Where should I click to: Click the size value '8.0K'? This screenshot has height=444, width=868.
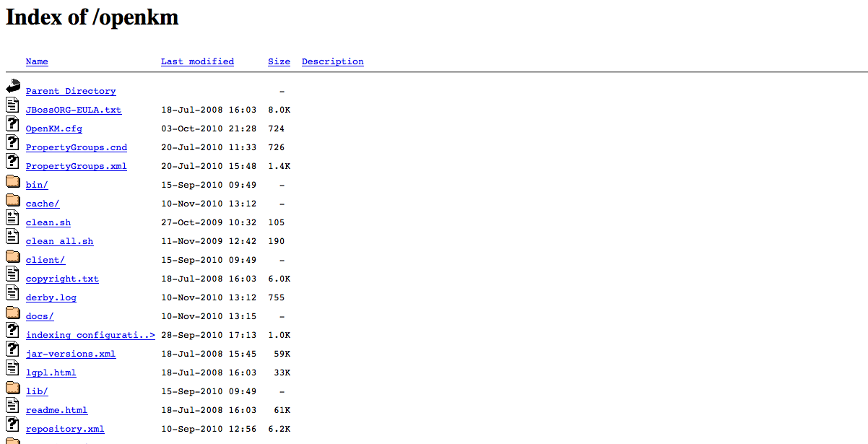(x=279, y=110)
